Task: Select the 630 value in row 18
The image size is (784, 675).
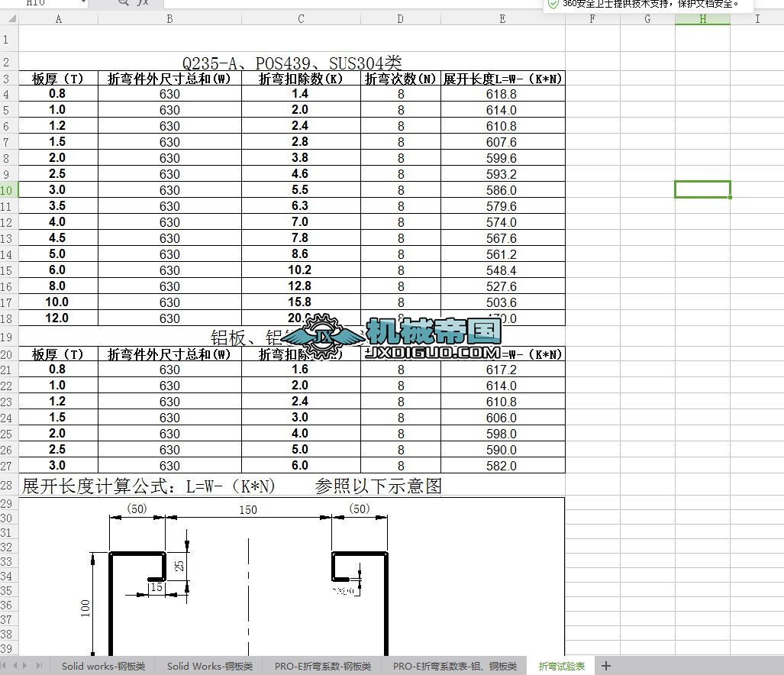Action: click(x=169, y=318)
